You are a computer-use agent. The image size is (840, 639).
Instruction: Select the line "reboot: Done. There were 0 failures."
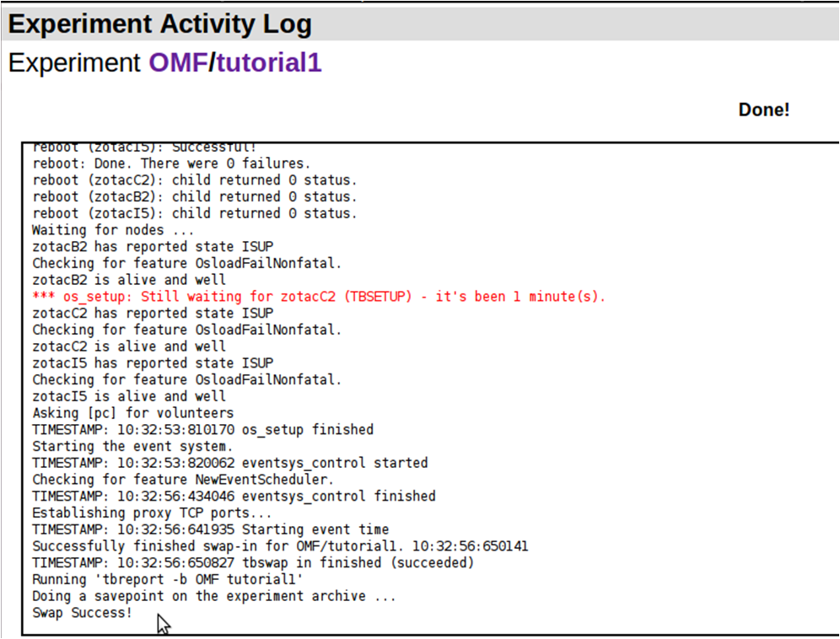coord(171,164)
